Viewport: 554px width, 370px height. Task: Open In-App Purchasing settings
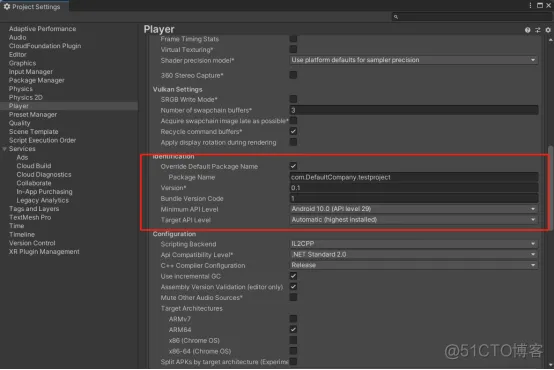click(x=44, y=192)
